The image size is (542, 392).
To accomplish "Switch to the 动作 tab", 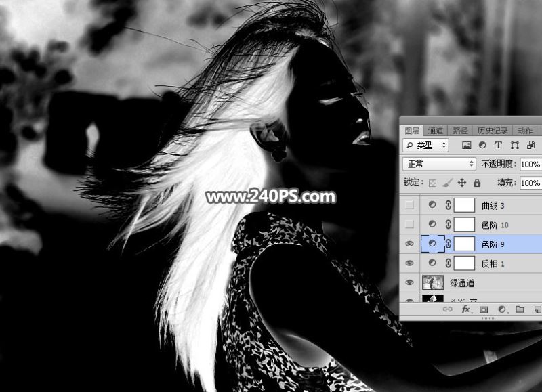I will coord(525,131).
